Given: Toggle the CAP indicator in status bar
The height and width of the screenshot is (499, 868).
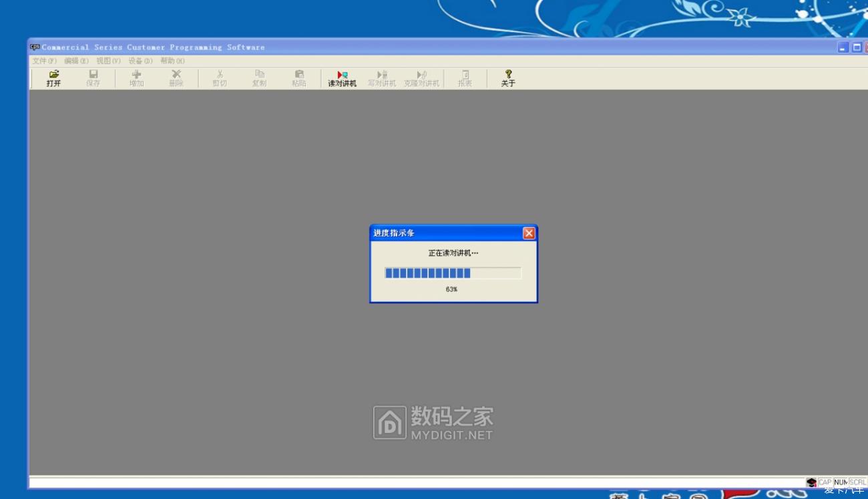Looking at the screenshot, I should [x=825, y=482].
